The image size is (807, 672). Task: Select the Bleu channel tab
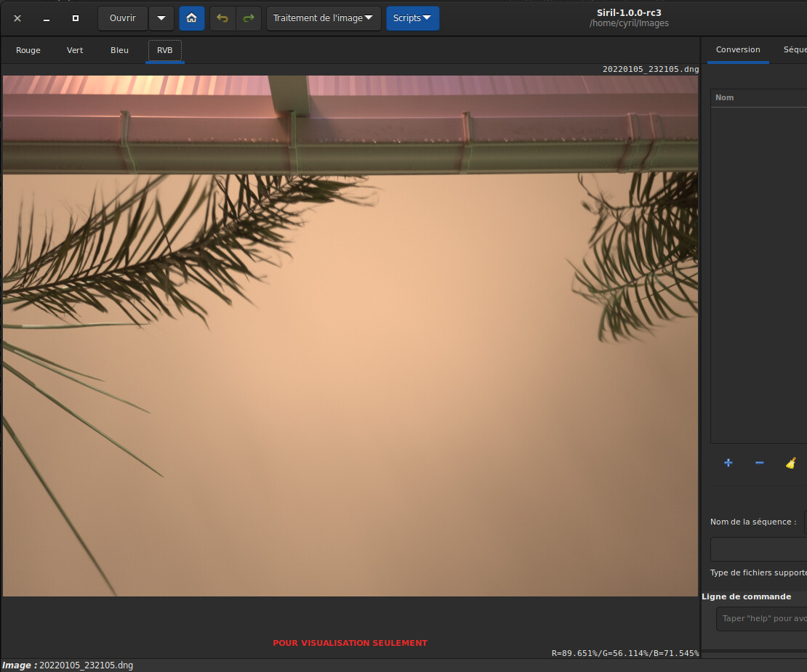[x=119, y=50]
